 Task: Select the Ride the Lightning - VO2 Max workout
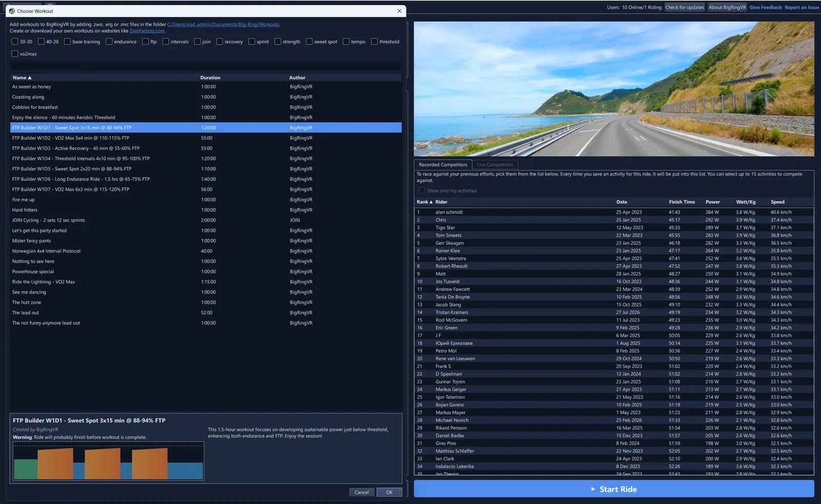(x=206, y=282)
